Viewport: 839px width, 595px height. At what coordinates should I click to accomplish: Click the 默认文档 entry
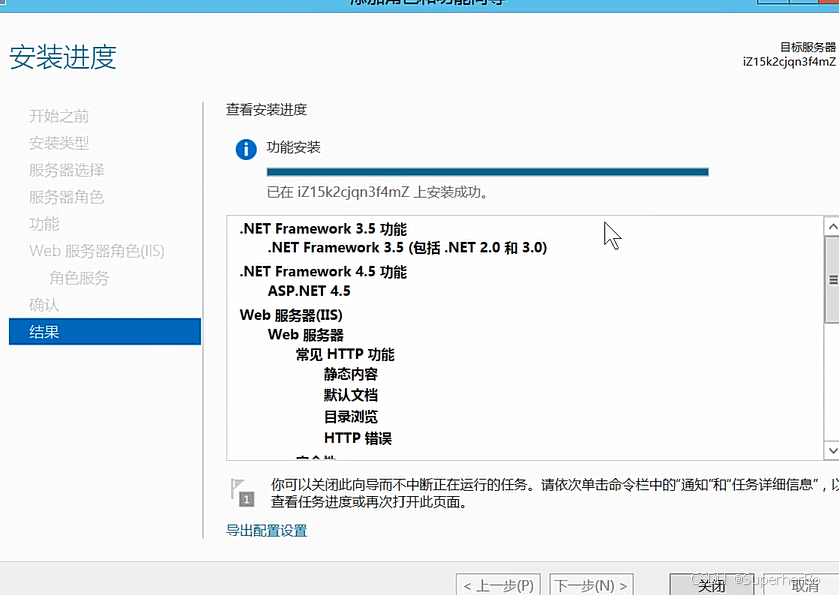click(x=351, y=395)
